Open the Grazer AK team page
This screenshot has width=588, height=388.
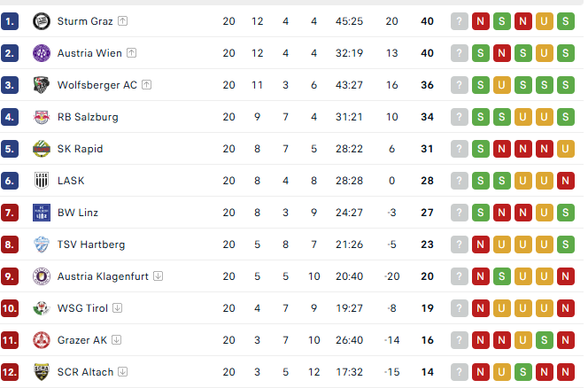[x=81, y=340]
